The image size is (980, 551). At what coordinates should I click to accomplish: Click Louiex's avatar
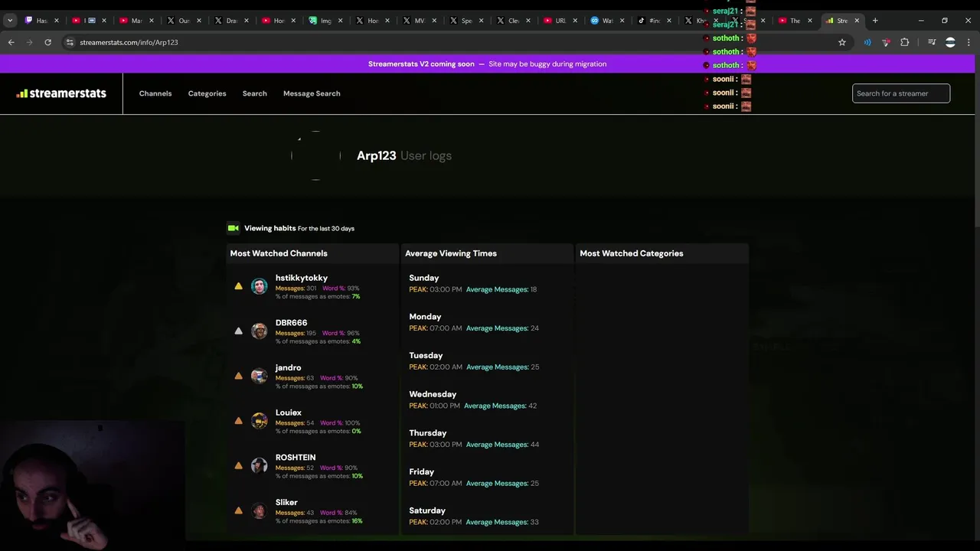(x=260, y=421)
